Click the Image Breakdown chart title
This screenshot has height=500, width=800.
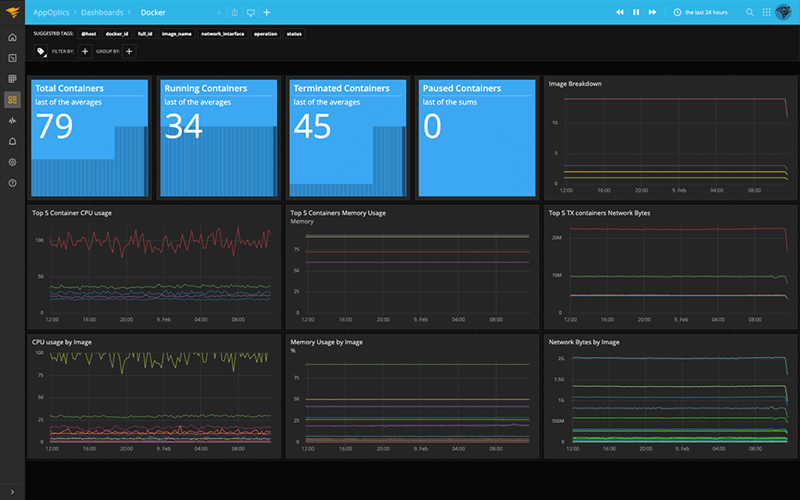coord(575,84)
